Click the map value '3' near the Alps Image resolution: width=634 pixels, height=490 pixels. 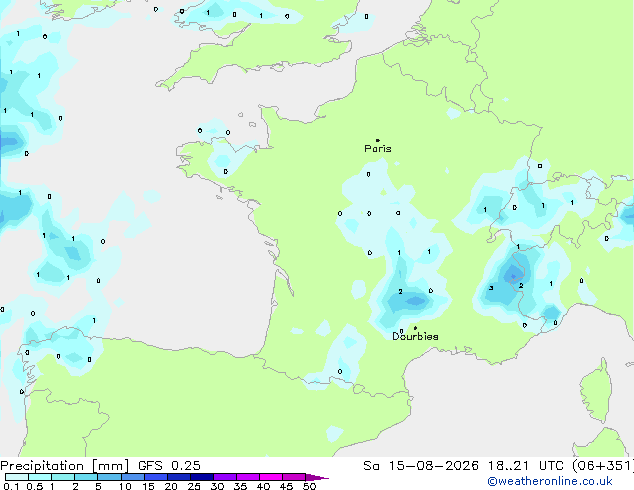point(491,288)
